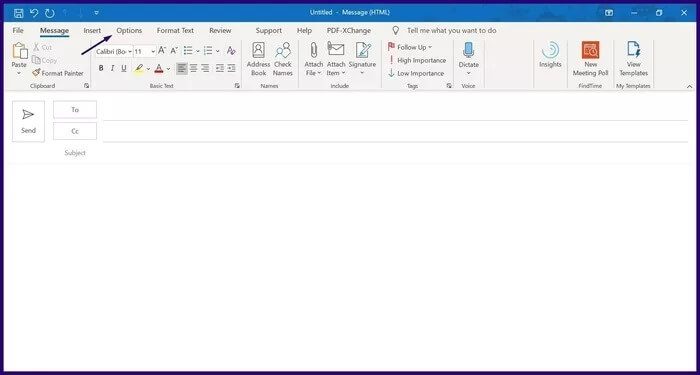Screen dimensions: 700x375
Task: Open the Help tab
Action: tap(304, 30)
